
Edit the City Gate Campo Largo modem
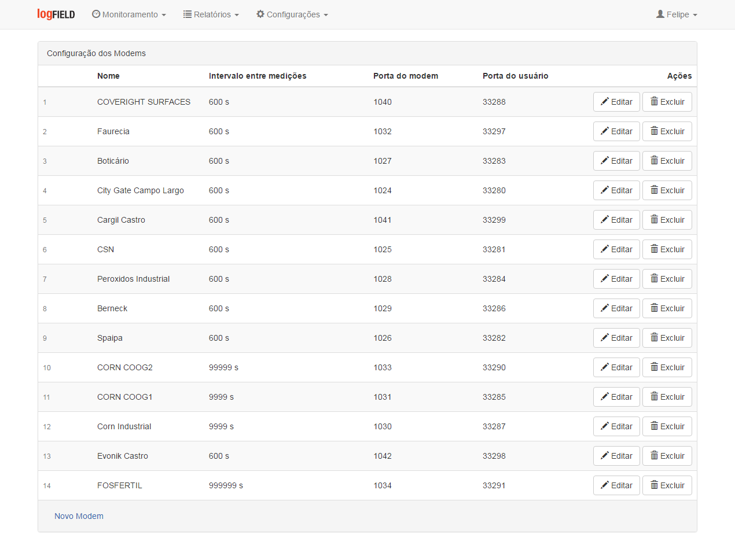[616, 190]
